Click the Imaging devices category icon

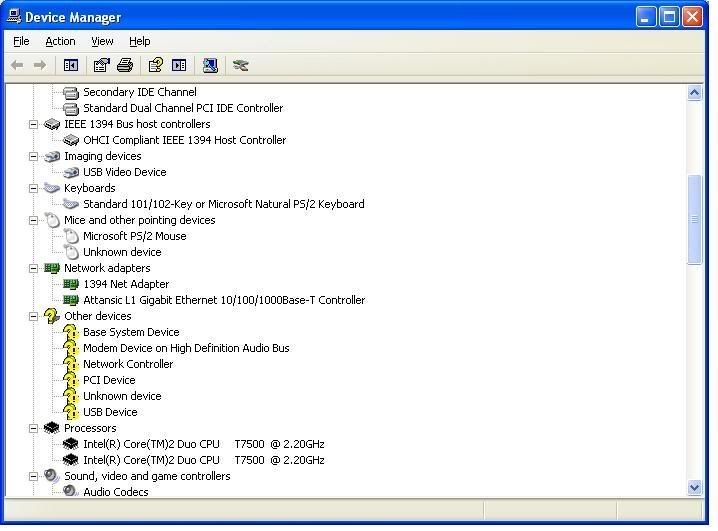pyautogui.click(x=52, y=156)
